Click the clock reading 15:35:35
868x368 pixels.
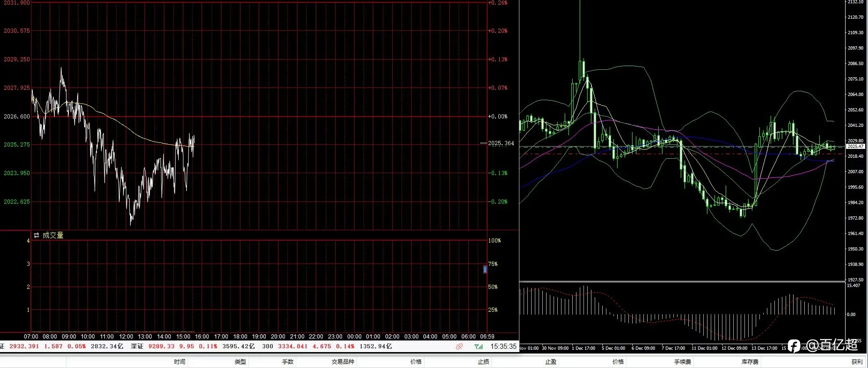[503, 346]
